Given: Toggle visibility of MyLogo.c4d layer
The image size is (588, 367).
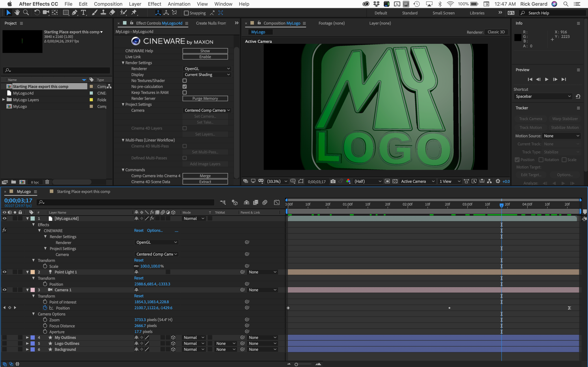Looking at the screenshot, I should [x=5, y=219].
